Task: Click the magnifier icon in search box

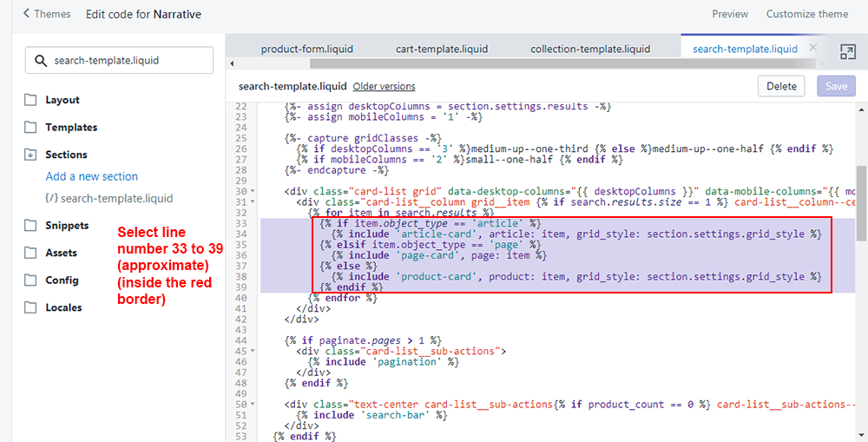Action: [x=40, y=61]
